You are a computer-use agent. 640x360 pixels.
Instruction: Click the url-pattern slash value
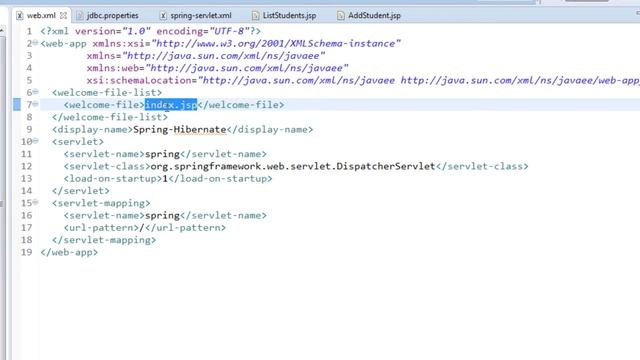pos(142,227)
